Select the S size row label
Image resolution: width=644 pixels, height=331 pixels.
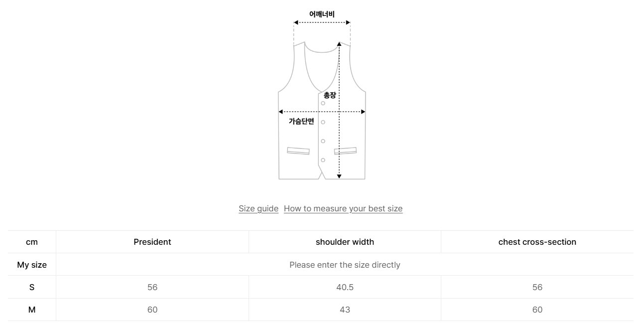(x=32, y=287)
